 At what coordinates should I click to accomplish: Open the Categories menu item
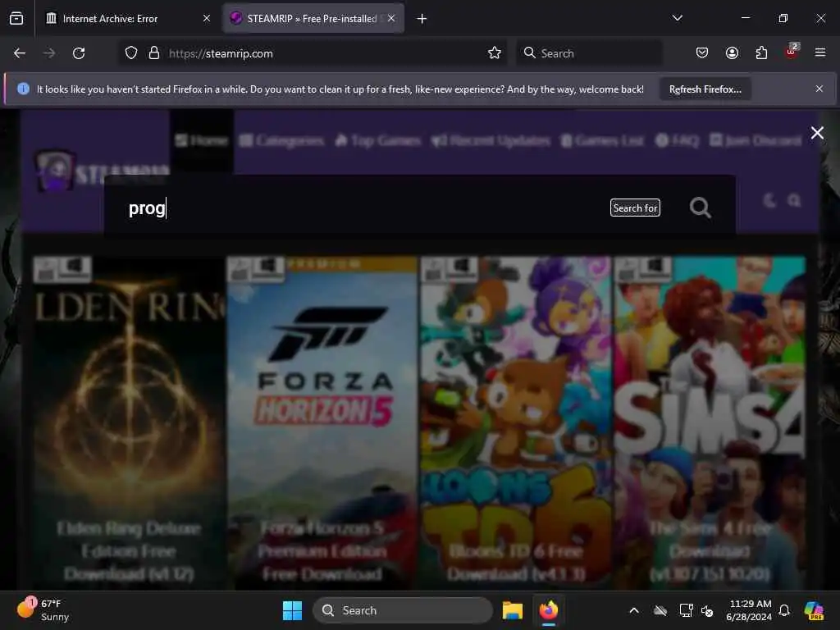[x=281, y=140]
